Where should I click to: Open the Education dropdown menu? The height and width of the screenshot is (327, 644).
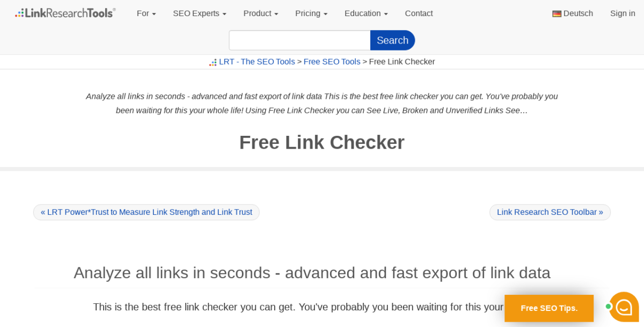(x=365, y=13)
